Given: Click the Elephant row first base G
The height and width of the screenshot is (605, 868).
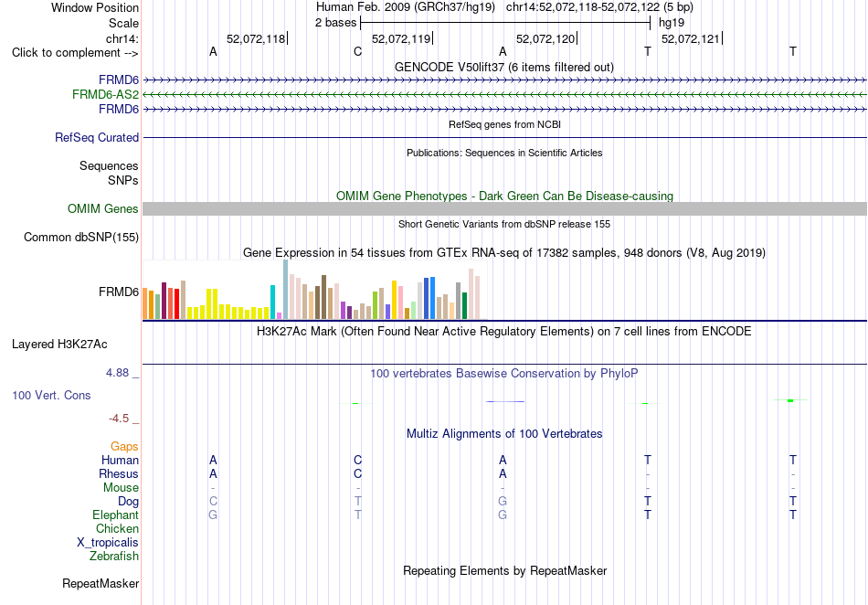Looking at the screenshot, I should (213, 515).
